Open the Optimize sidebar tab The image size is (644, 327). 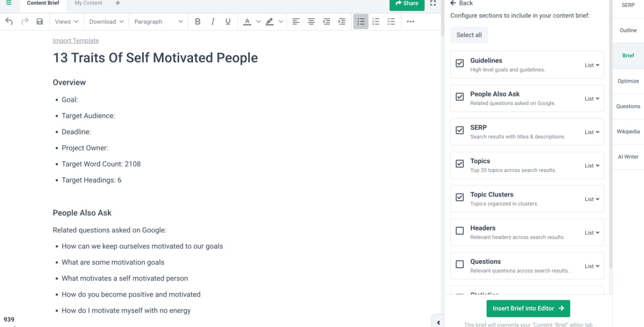628,81
